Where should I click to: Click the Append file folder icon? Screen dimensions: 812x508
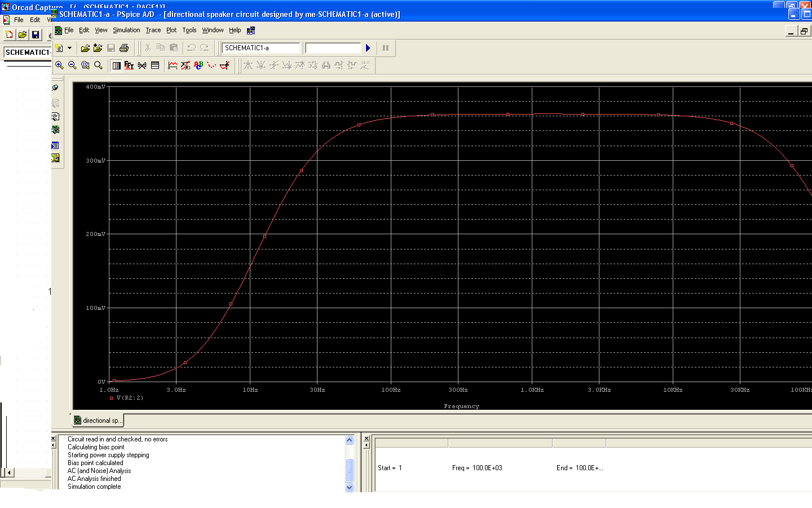98,48
